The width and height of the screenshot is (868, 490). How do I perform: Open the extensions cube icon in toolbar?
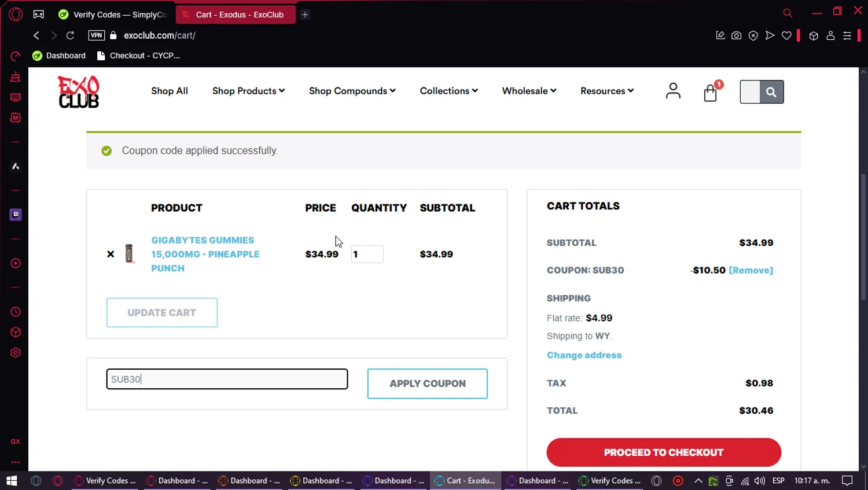pos(814,35)
